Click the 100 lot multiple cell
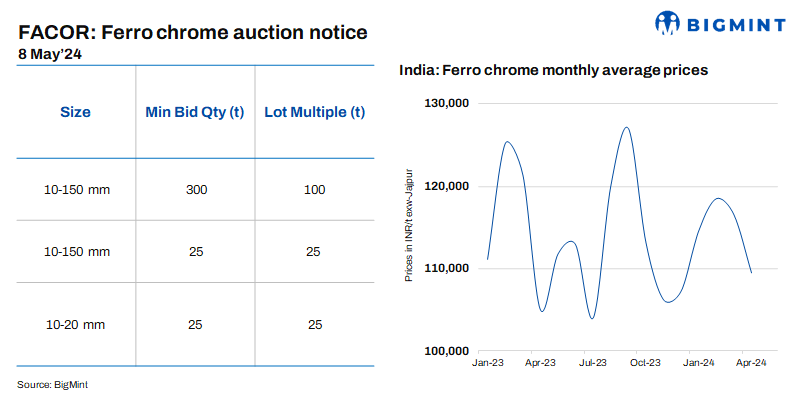804x401 pixels. (x=313, y=189)
